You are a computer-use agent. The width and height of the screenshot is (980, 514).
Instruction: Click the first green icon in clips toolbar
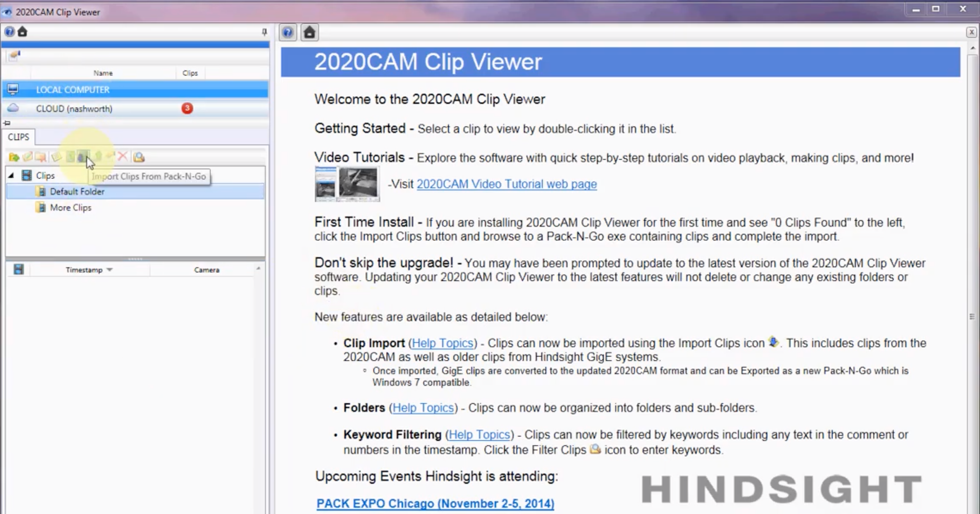(x=71, y=157)
